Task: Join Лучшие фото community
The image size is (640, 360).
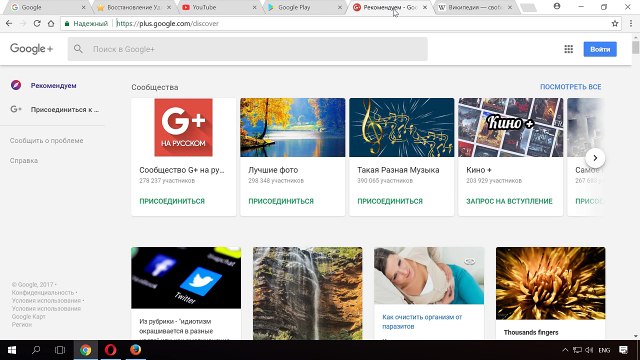Action: [281, 201]
